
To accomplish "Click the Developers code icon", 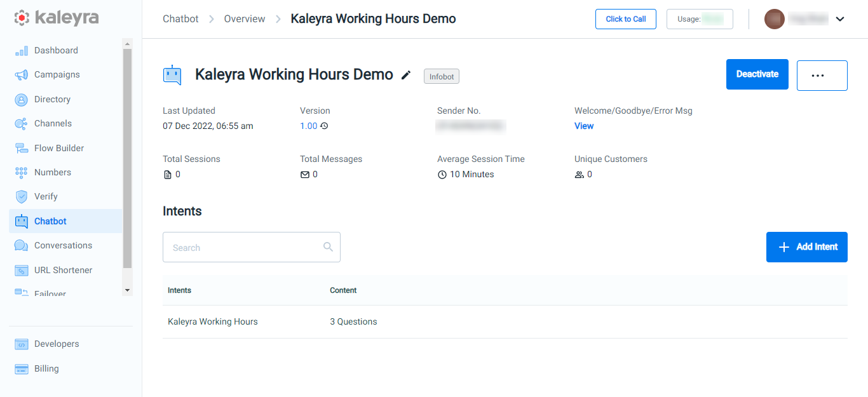I will pyautogui.click(x=22, y=344).
